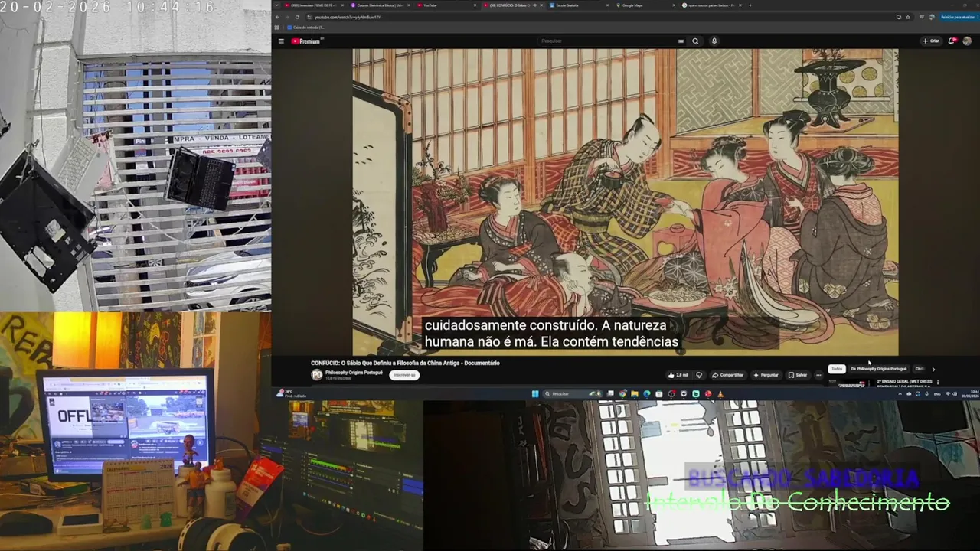This screenshot has width=980, height=551.
Task: Switch to the plain YouTube tab
Action: 446,5
